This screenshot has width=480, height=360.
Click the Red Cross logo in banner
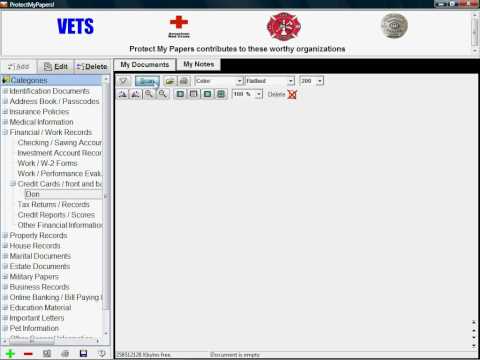179,26
